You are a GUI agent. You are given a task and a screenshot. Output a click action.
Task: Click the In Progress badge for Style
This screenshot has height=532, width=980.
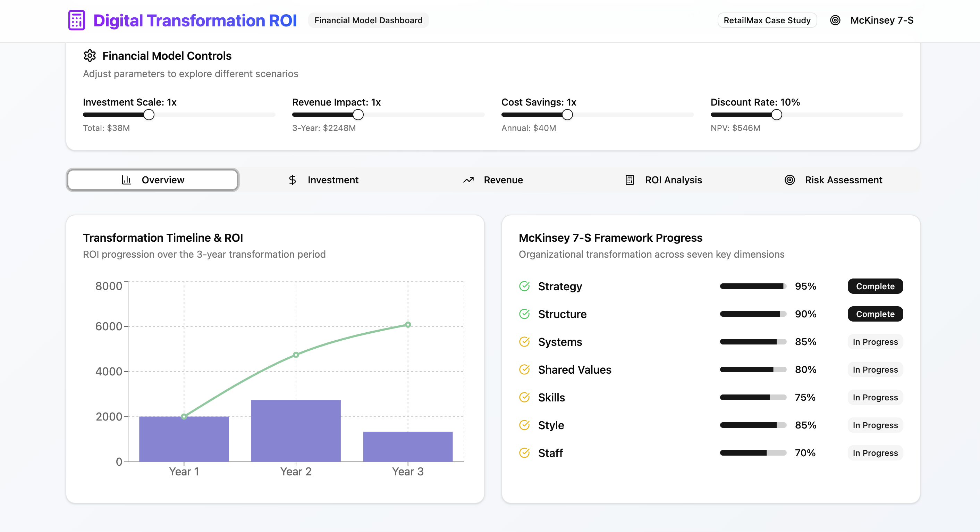(875, 425)
